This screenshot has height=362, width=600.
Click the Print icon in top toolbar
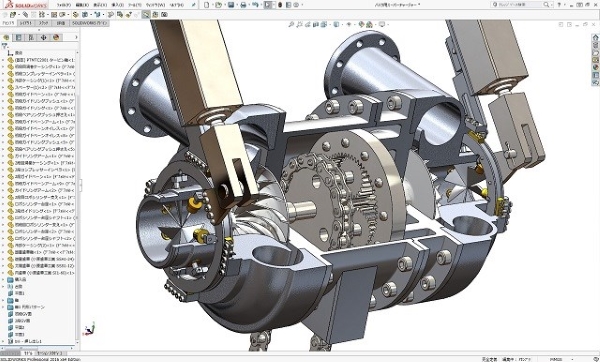click(x=243, y=5)
